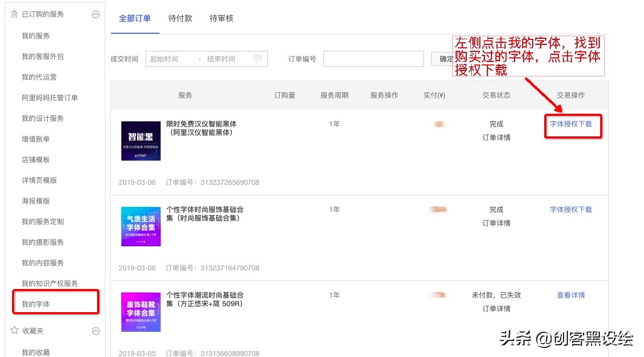Click 字体授权下载 for the 智能黑体 order
Viewport: 644px width, 357px height.
point(571,124)
